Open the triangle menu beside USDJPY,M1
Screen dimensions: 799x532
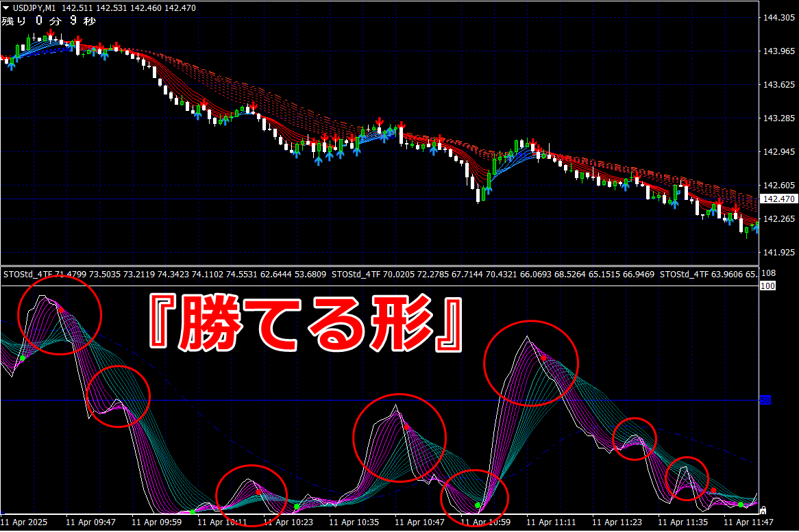(x=5, y=8)
